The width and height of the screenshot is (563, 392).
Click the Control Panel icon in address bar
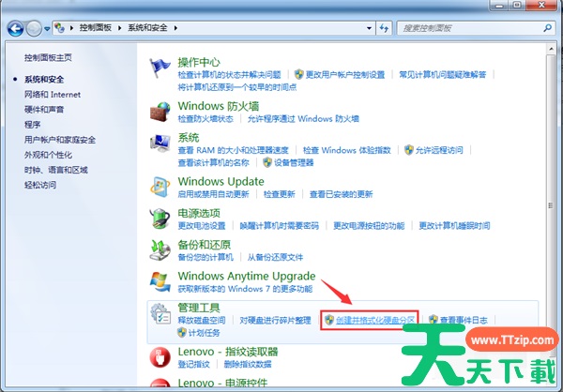(x=60, y=27)
